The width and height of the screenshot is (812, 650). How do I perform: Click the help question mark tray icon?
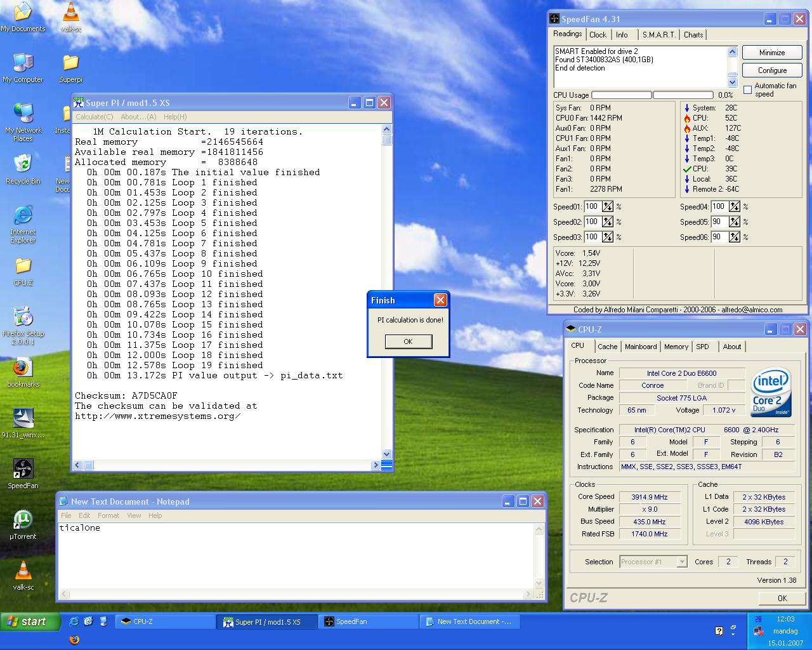pos(719,631)
